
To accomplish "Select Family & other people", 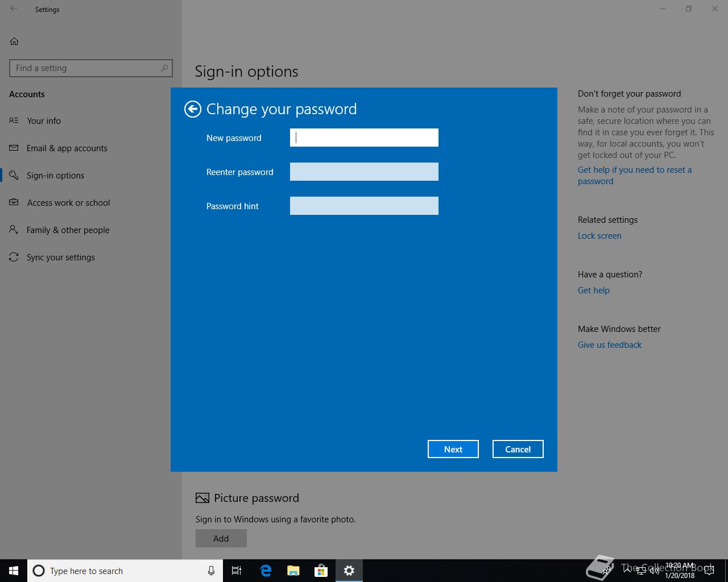I will [x=68, y=230].
